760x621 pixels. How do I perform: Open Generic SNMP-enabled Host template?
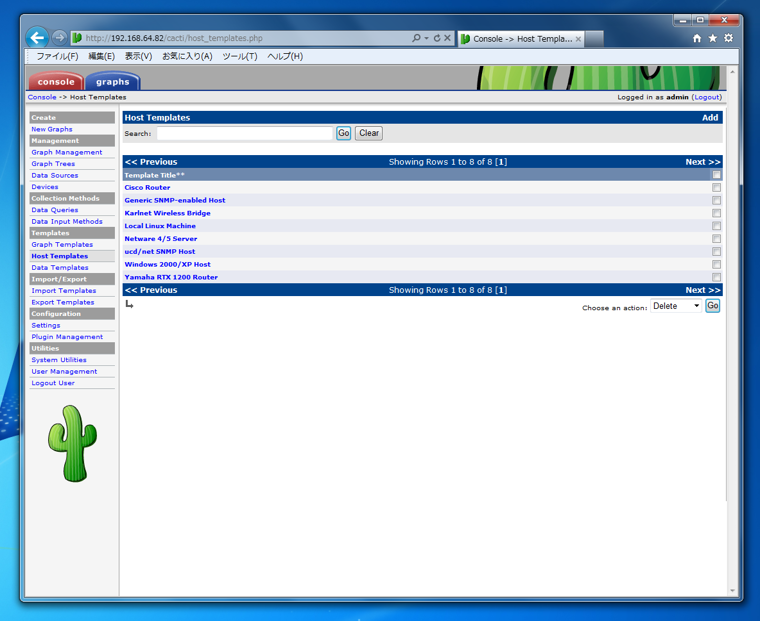[x=175, y=200]
